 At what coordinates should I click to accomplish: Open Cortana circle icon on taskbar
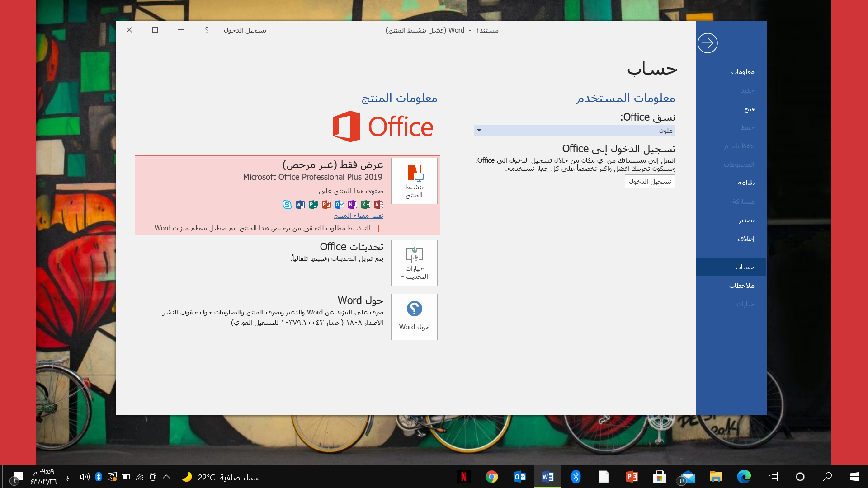click(800, 477)
